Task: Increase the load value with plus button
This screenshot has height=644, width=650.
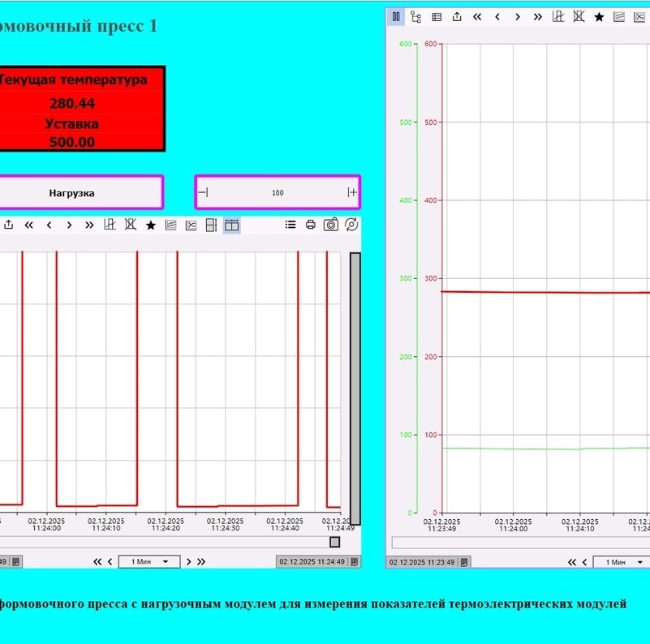Action: [352, 192]
